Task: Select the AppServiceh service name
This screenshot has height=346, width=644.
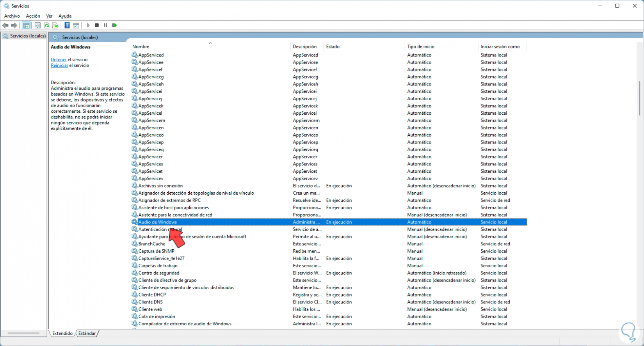Action: point(151,84)
